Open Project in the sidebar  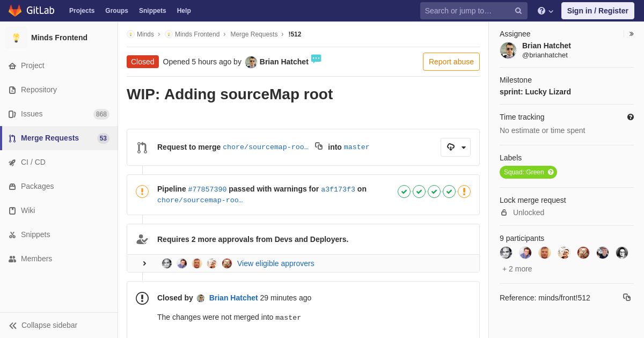(x=59, y=65)
